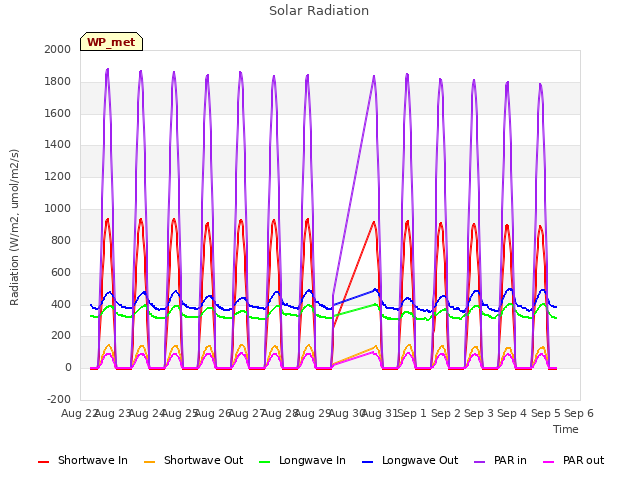
Task: Click the 1400 y-axis tick label
Action: [x=58, y=144]
